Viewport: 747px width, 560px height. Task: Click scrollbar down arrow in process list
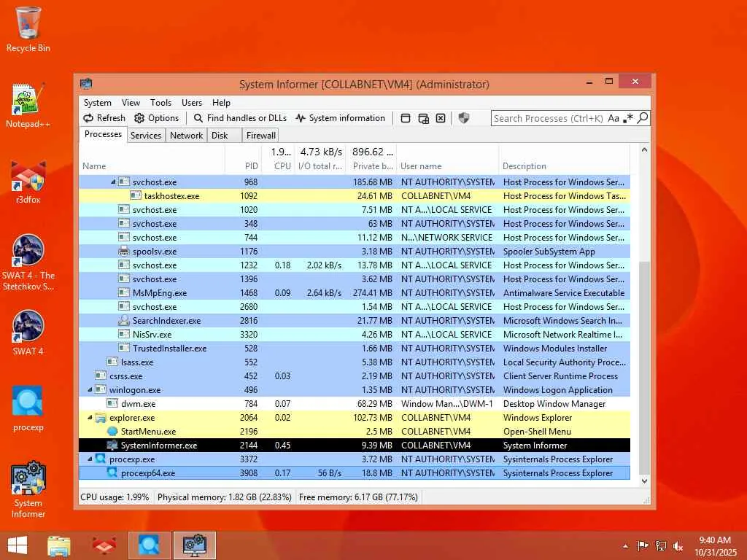tap(644, 481)
